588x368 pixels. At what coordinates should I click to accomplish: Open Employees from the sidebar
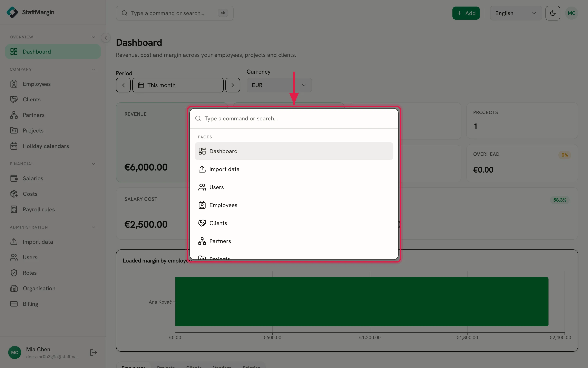click(53, 84)
